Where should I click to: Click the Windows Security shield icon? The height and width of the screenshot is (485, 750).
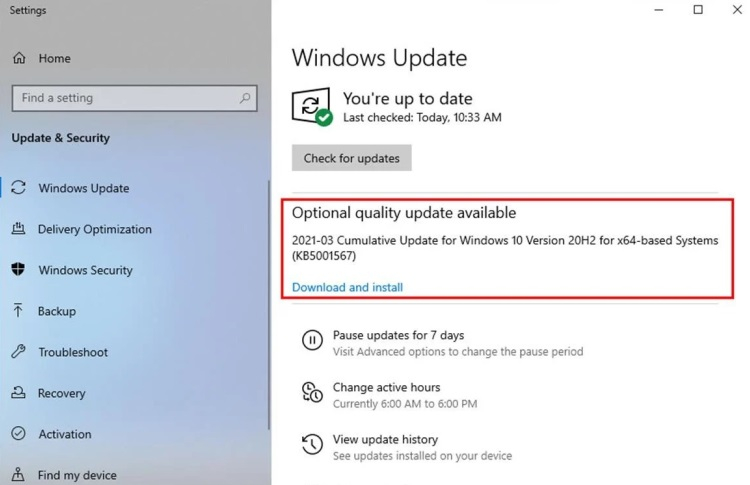point(18,270)
